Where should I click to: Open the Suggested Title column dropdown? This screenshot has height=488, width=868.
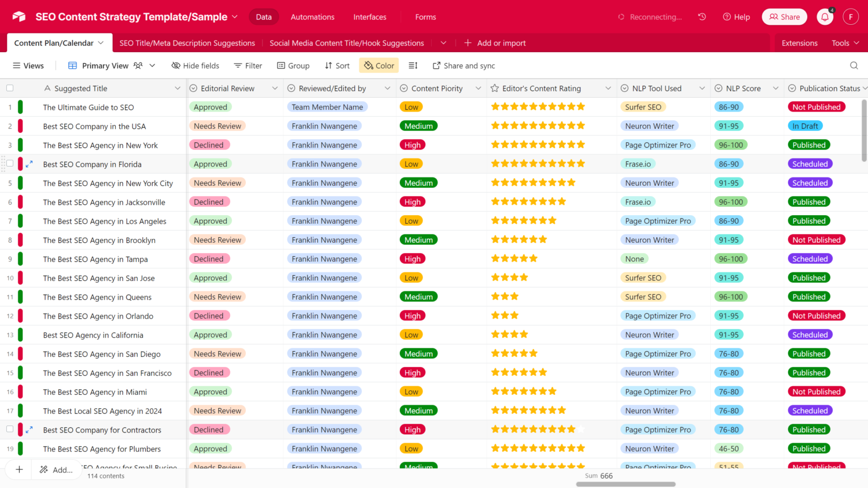(177, 88)
